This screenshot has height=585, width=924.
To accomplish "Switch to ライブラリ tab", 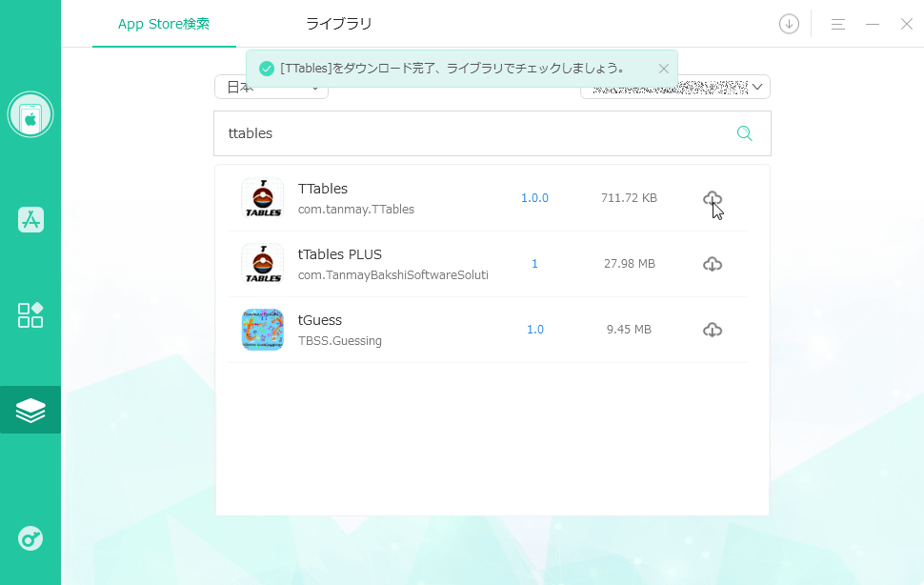I will pyautogui.click(x=339, y=24).
